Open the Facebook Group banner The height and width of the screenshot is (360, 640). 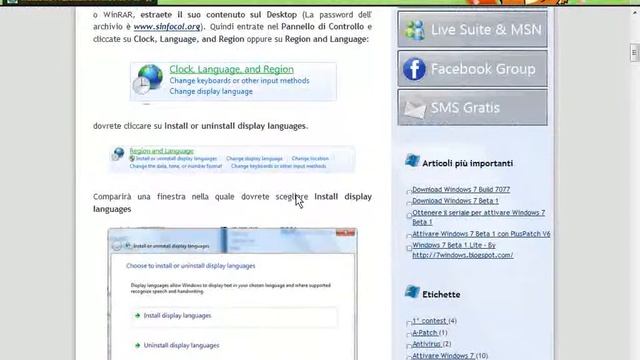(x=472, y=69)
